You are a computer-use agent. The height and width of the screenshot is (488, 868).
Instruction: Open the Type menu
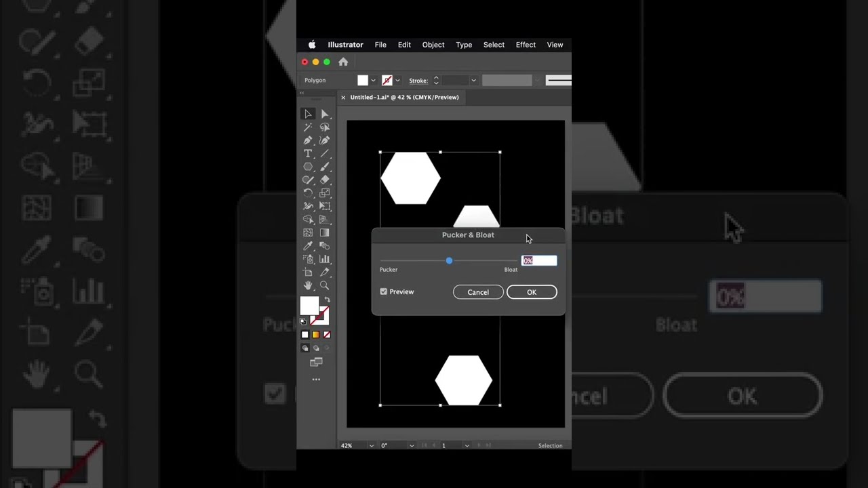click(464, 45)
